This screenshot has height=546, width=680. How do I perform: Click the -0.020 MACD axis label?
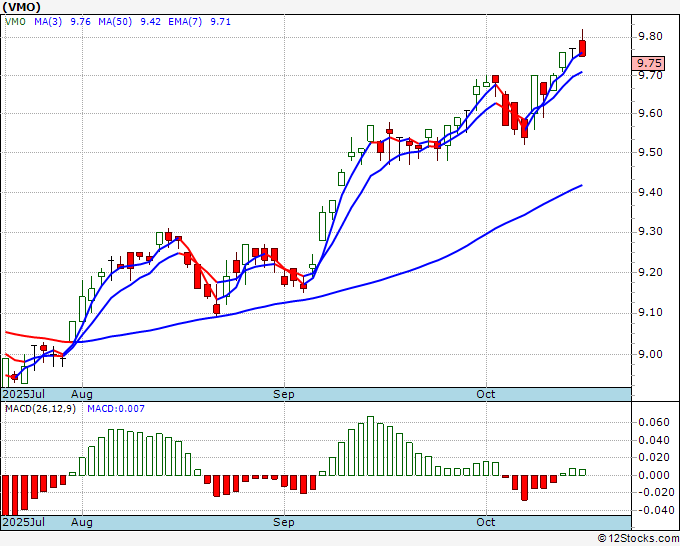pos(654,492)
